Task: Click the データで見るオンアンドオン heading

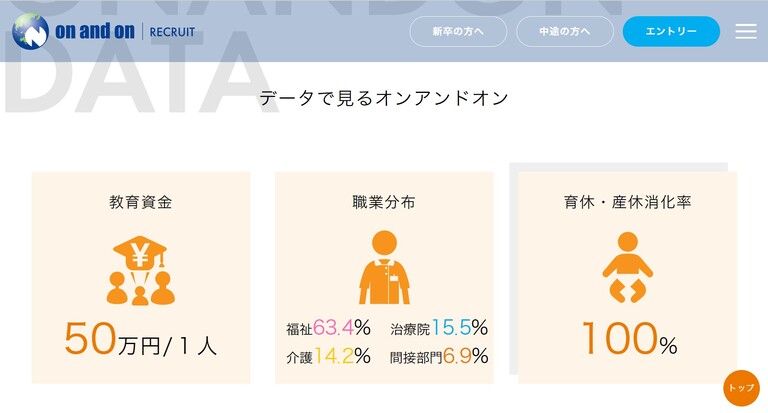Action: (384, 98)
